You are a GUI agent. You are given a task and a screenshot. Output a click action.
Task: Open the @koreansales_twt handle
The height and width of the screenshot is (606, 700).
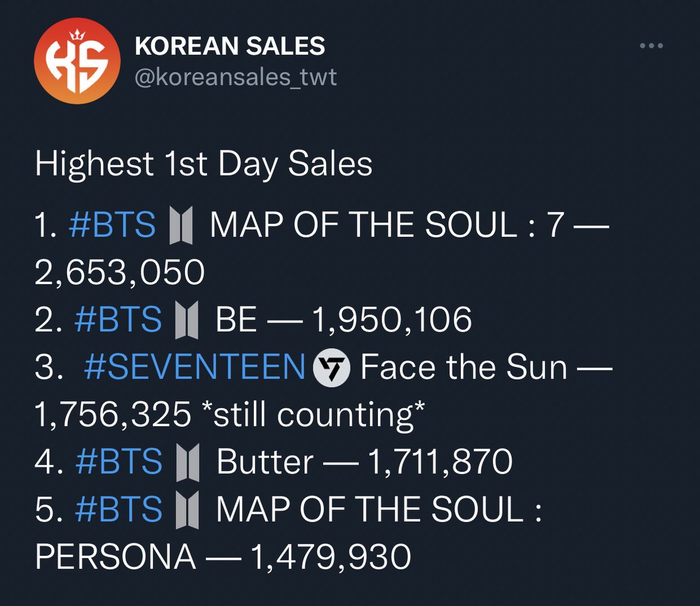tap(236, 78)
